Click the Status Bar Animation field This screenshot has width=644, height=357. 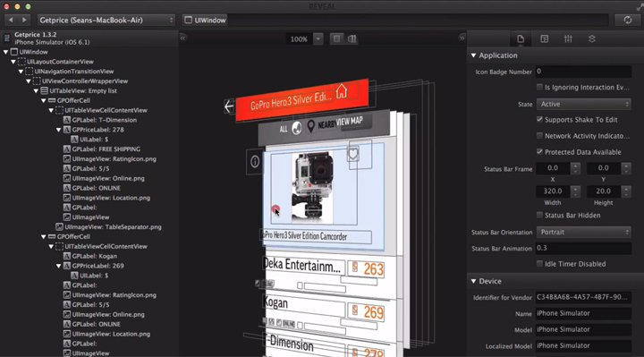[583, 248]
